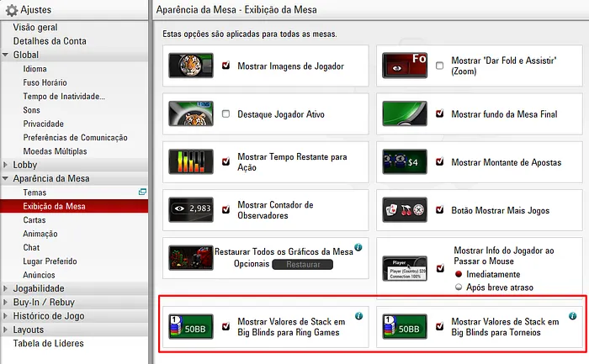Click the more games cards and cherries thumbnail
Viewport: 589px width, 364px height.
coord(405,210)
